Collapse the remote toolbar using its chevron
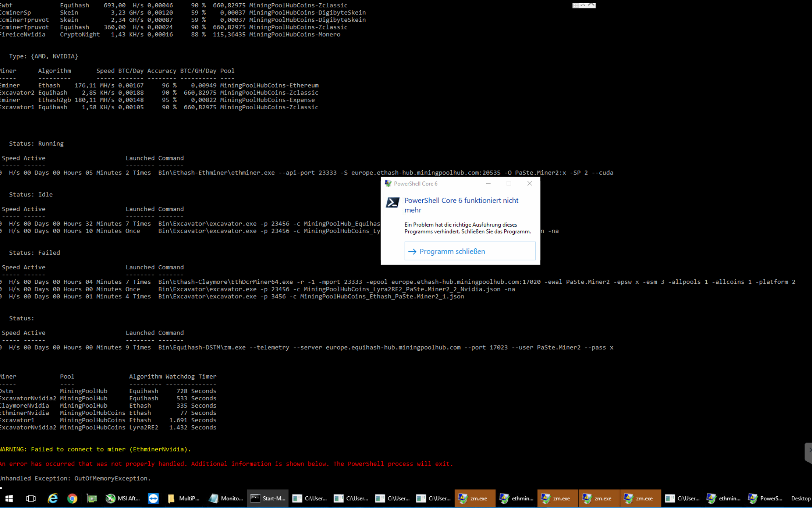The width and height of the screenshot is (812, 508). click(591, 5)
